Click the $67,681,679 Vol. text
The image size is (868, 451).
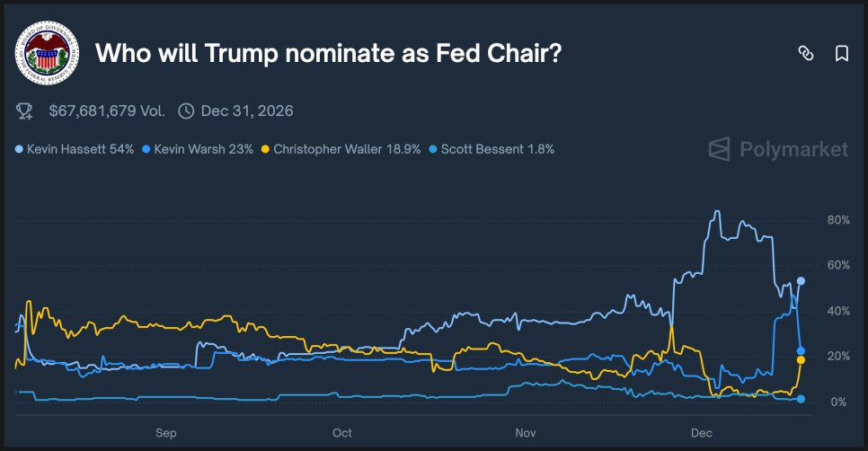pos(106,111)
